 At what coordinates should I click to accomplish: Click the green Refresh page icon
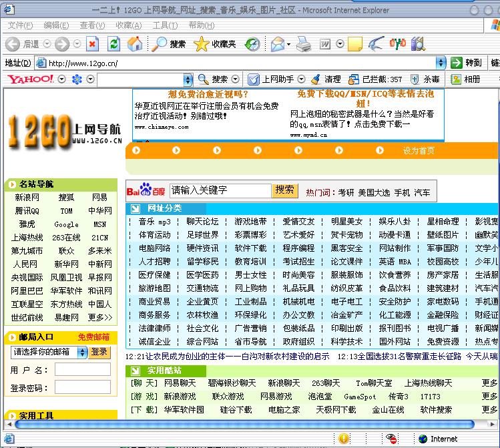click(x=114, y=44)
